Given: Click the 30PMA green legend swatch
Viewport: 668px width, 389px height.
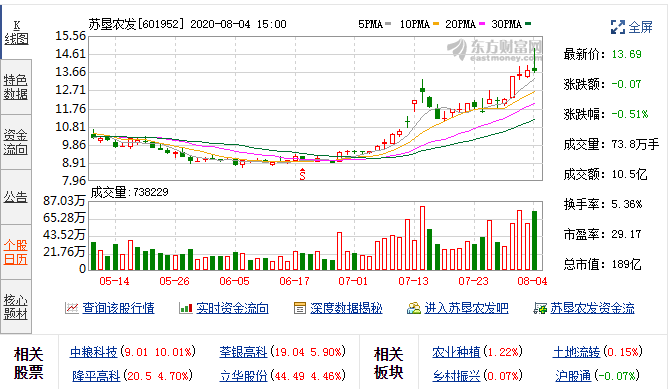Looking at the screenshot, I should pyautogui.click(x=528, y=24).
